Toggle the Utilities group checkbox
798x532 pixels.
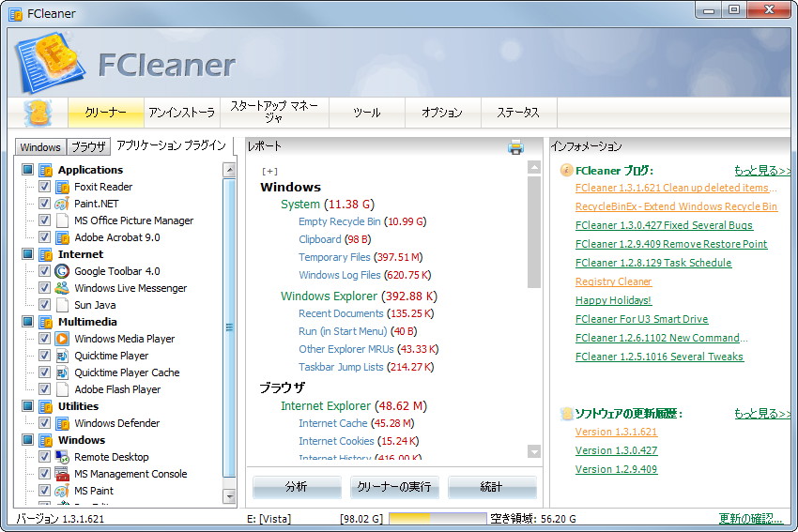[27, 406]
